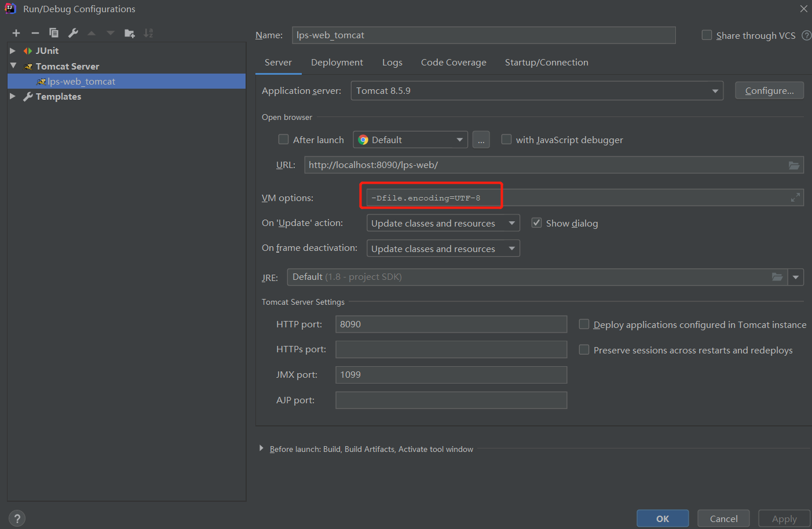Enable Share through VCS checkbox
Viewport: 812px width, 529px height.
click(707, 35)
